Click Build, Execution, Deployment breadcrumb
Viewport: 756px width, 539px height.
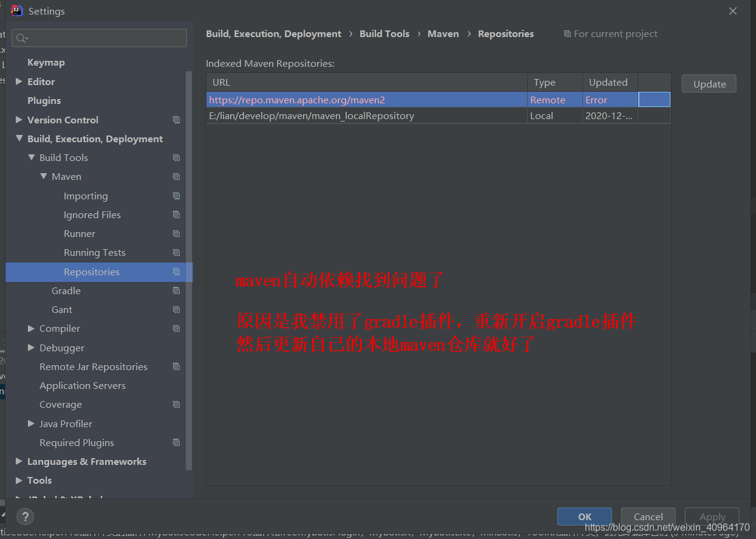(274, 34)
